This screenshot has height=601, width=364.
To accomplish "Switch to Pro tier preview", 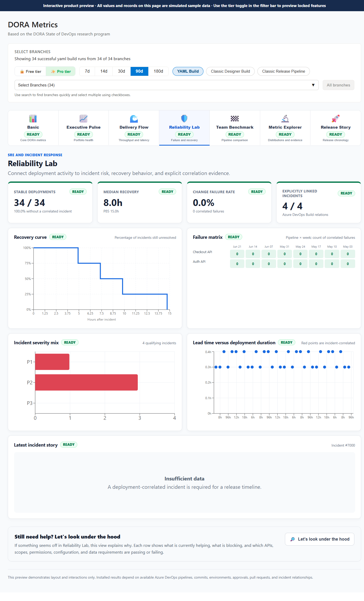I will [61, 71].
